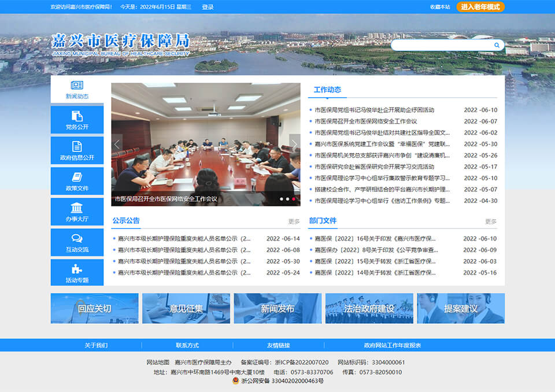Select the second carousel dot indicator
The height and width of the screenshot is (392, 555).
(287, 199)
